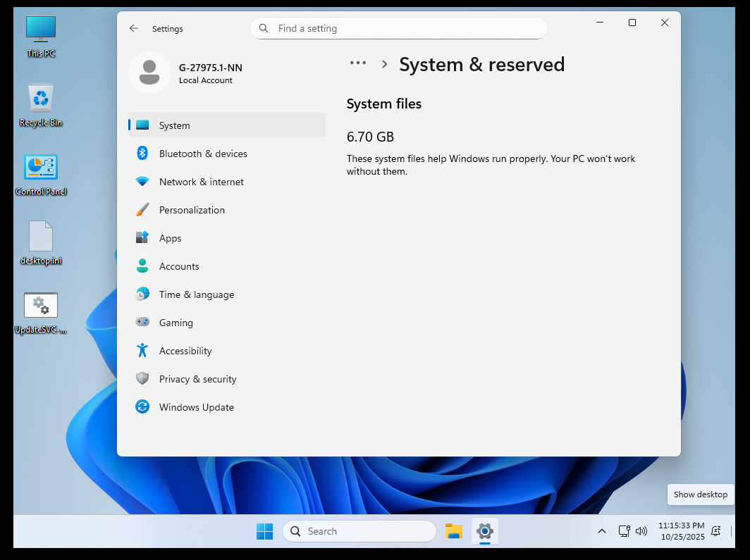Click the System & reserved heading
Viewport: 750px width, 560px height.
point(481,65)
